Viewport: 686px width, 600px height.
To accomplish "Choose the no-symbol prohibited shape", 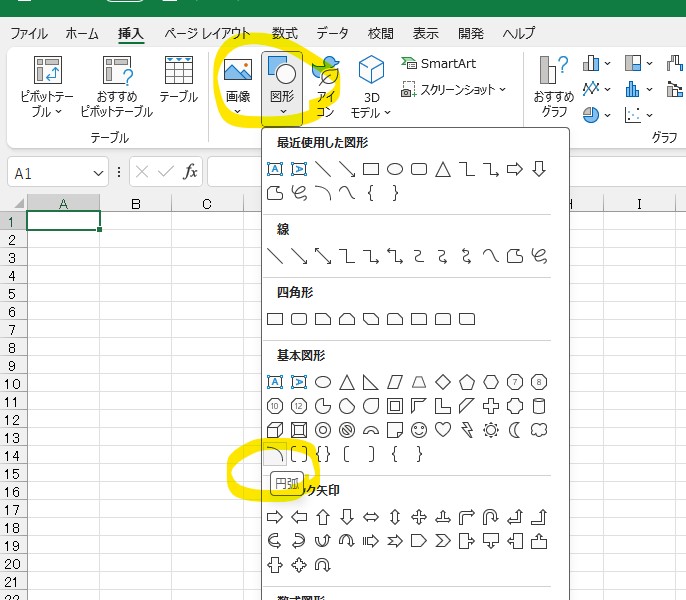I will [x=347, y=430].
